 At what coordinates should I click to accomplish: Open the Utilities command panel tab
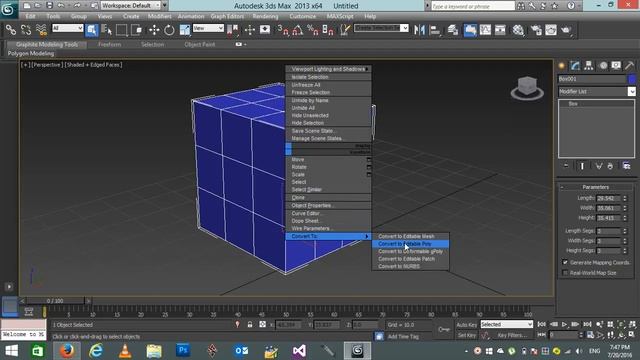(629, 65)
